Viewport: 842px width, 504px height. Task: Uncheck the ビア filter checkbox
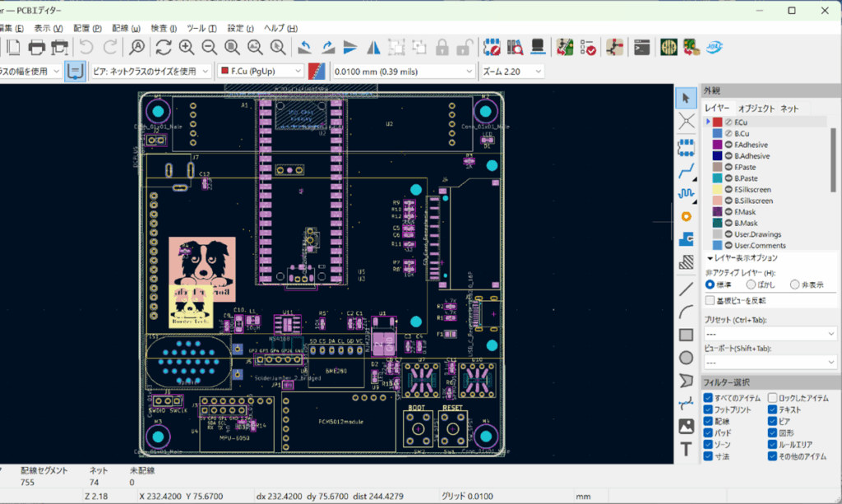pos(773,421)
